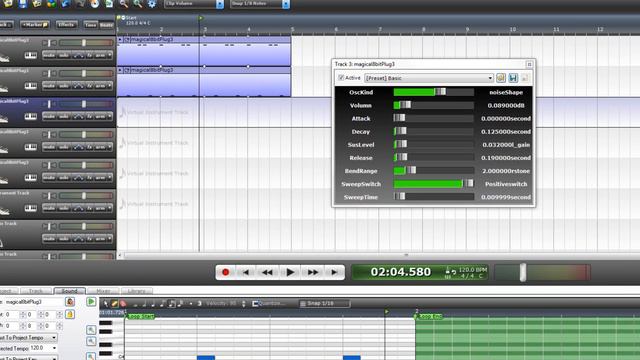The image size is (640, 360).
Task: Click the +Marker button
Action: point(35,25)
